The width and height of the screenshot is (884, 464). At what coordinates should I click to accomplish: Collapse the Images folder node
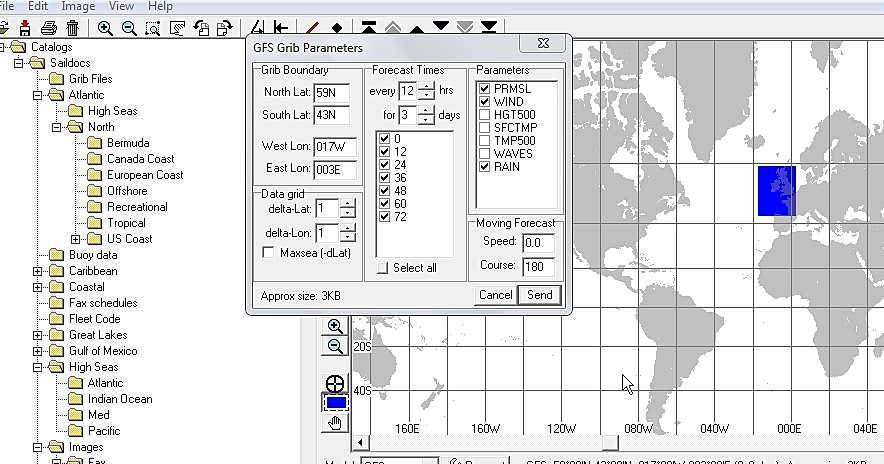coord(37,447)
